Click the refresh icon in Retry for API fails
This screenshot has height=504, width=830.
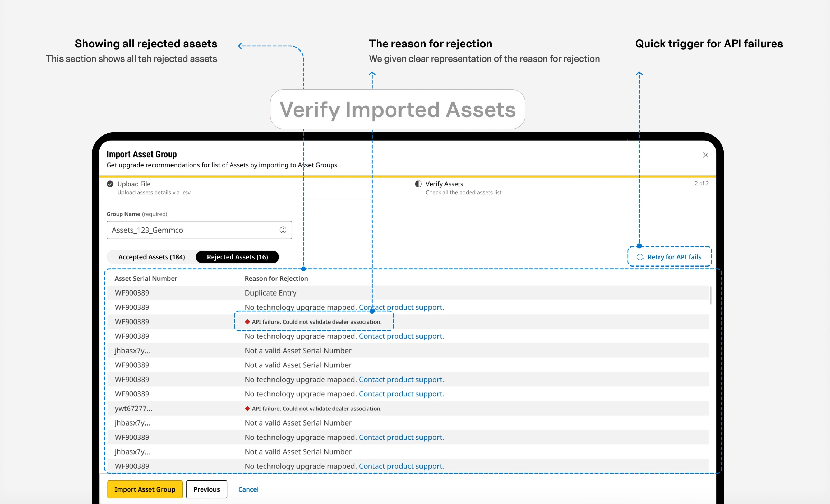[x=640, y=257]
